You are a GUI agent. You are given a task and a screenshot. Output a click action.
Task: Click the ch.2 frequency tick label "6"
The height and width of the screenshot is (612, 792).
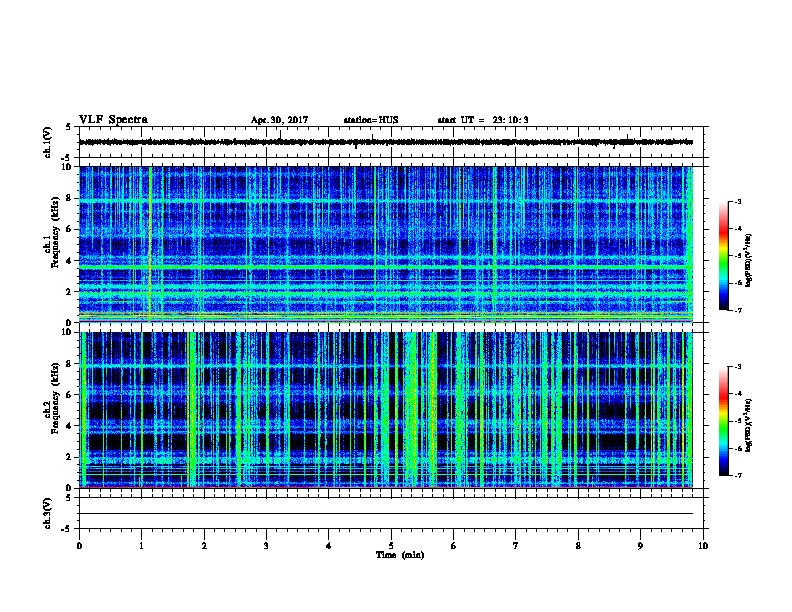[x=69, y=394]
